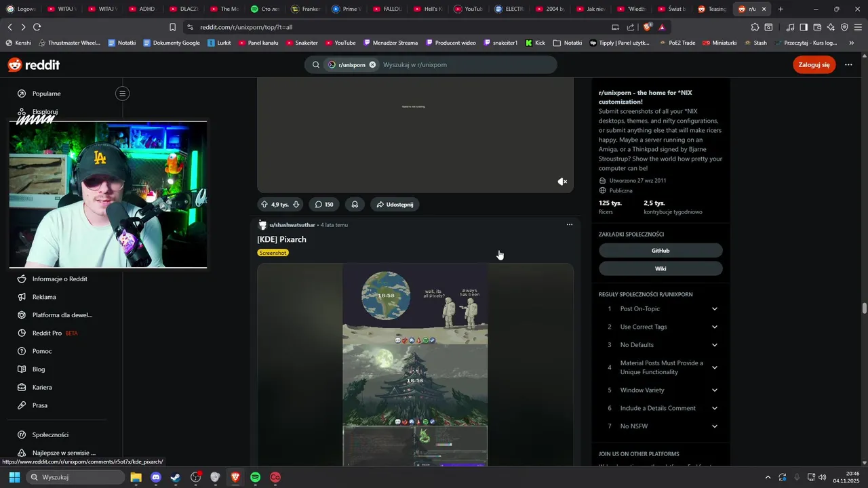Switch to the ADHD browser tab

click(141, 9)
